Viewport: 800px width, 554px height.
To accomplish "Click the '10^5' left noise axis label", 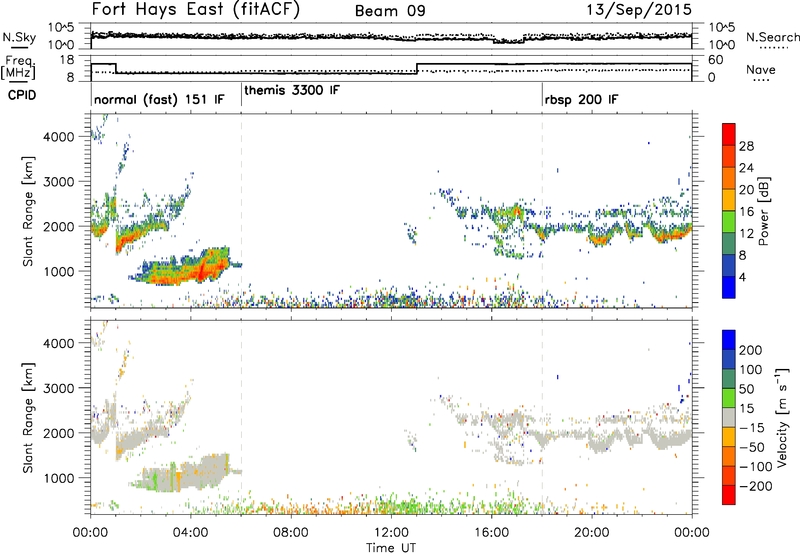I will pyautogui.click(x=61, y=28).
